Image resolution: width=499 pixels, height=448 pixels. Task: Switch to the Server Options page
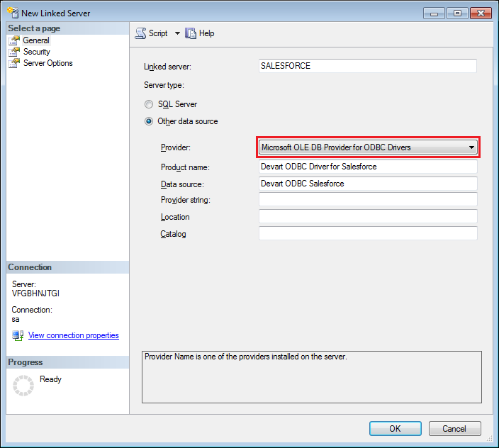[48, 63]
